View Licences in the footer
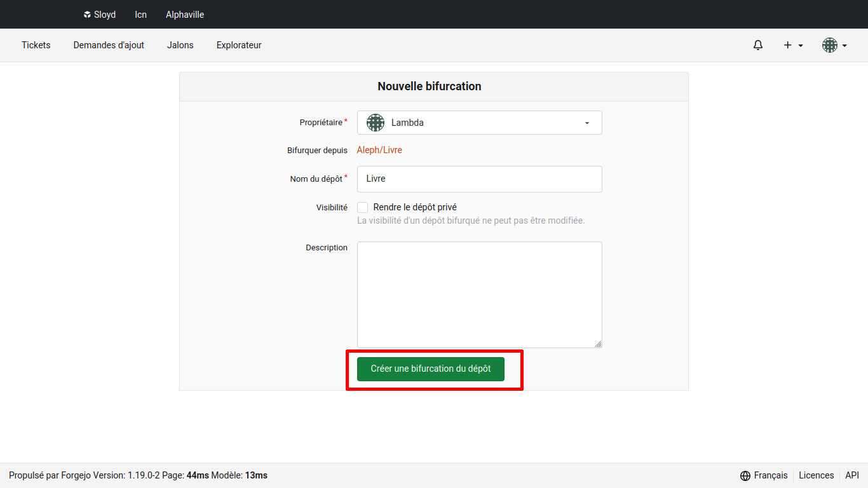This screenshot has width=868, height=488. click(816, 475)
